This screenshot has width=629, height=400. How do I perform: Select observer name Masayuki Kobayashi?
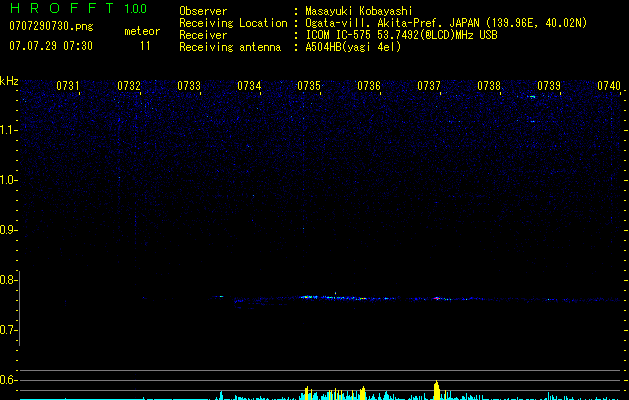[358, 11]
